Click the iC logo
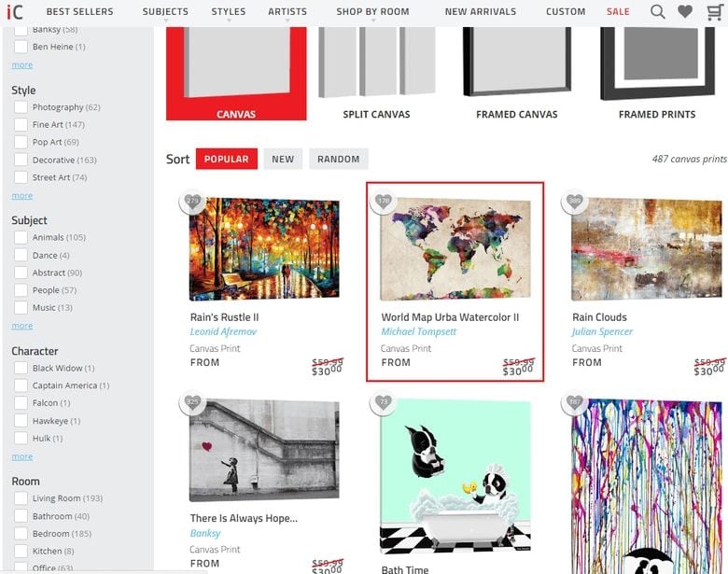Viewport: 728px width, 574px height. click(x=15, y=11)
